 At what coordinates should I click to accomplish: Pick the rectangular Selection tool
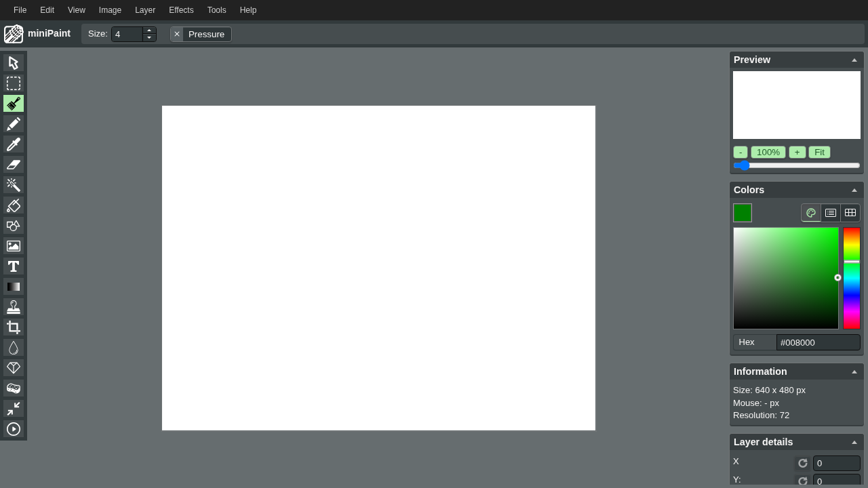point(14,83)
